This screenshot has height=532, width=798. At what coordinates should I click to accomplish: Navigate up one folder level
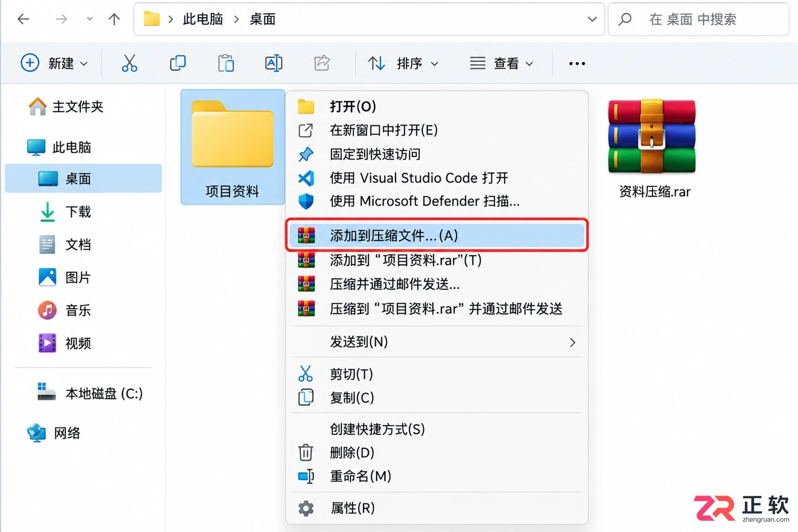[x=114, y=19]
